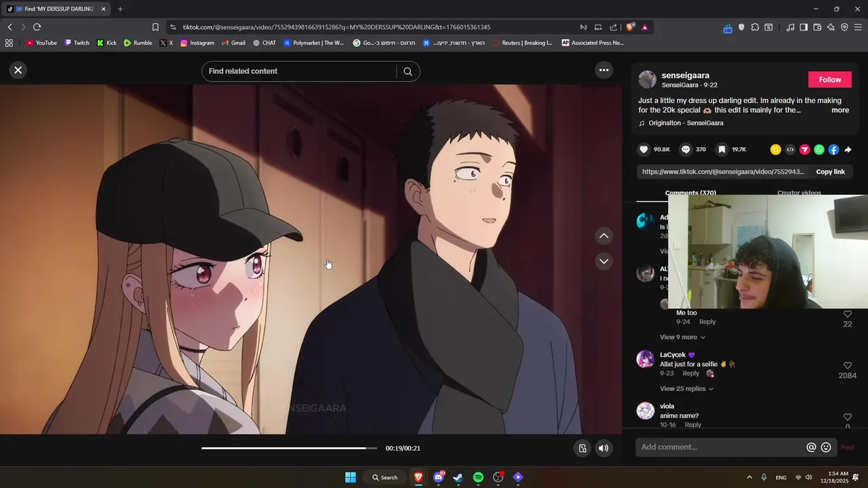Send to friends with red arrow icon
The height and width of the screenshot is (488, 868).
[805, 150]
